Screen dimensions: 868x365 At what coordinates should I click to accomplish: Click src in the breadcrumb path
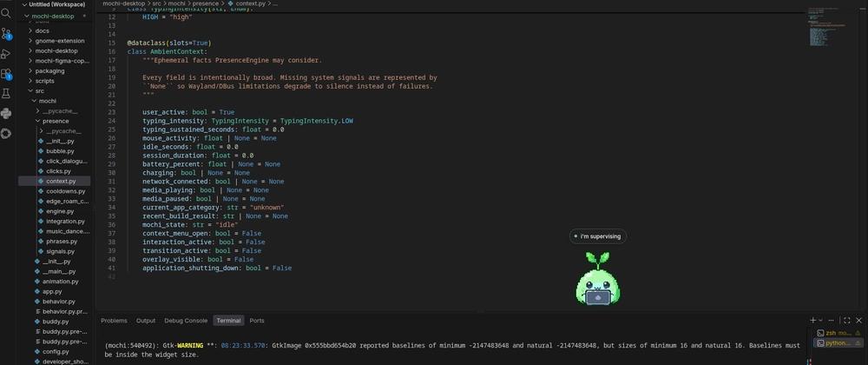tap(156, 3)
